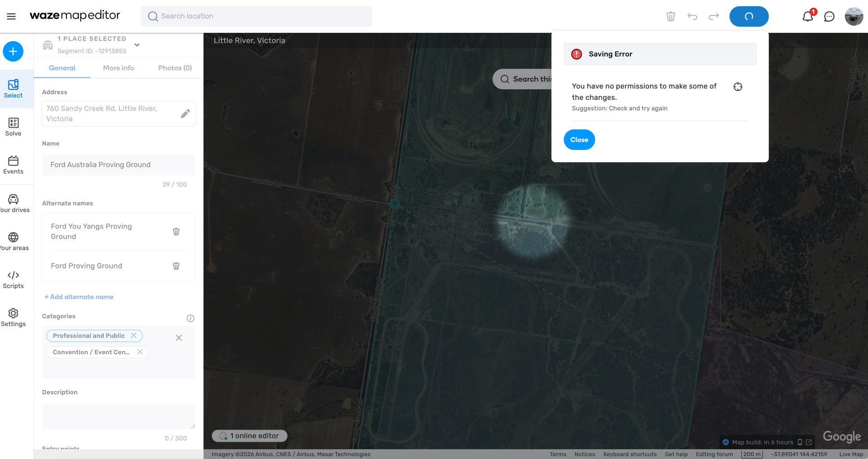
Task: Clear all categories with the X button
Action: 179,338
